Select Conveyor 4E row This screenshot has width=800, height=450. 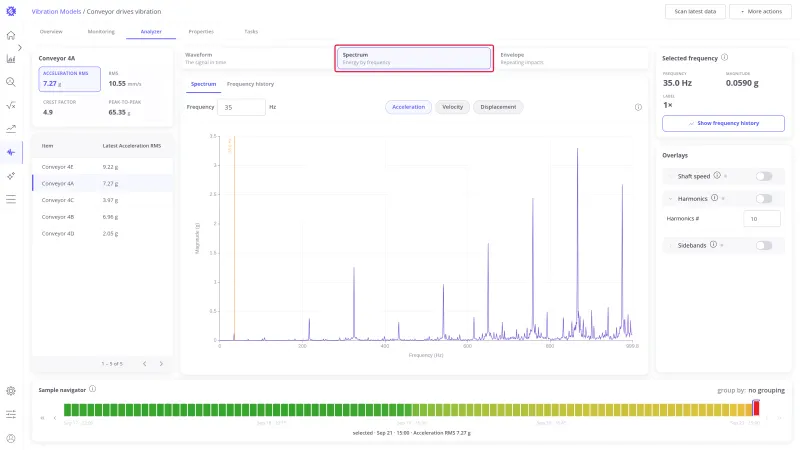pyautogui.click(x=102, y=167)
